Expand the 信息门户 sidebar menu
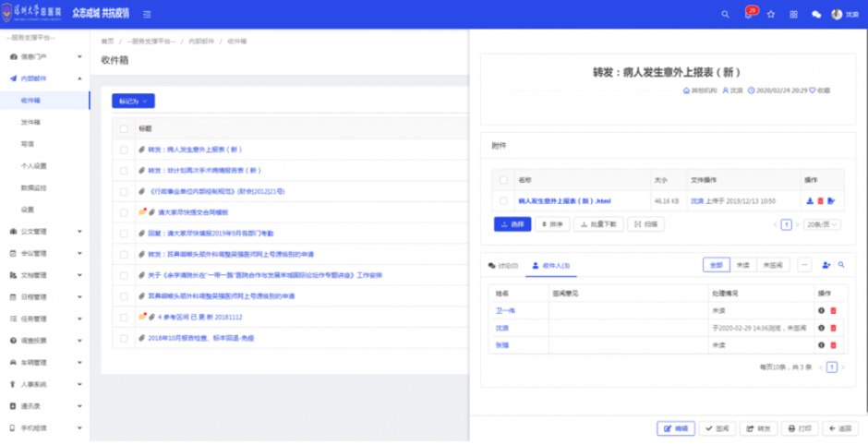Image resolution: width=868 pixels, height=445 pixels. pyautogui.click(x=45, y=56)
